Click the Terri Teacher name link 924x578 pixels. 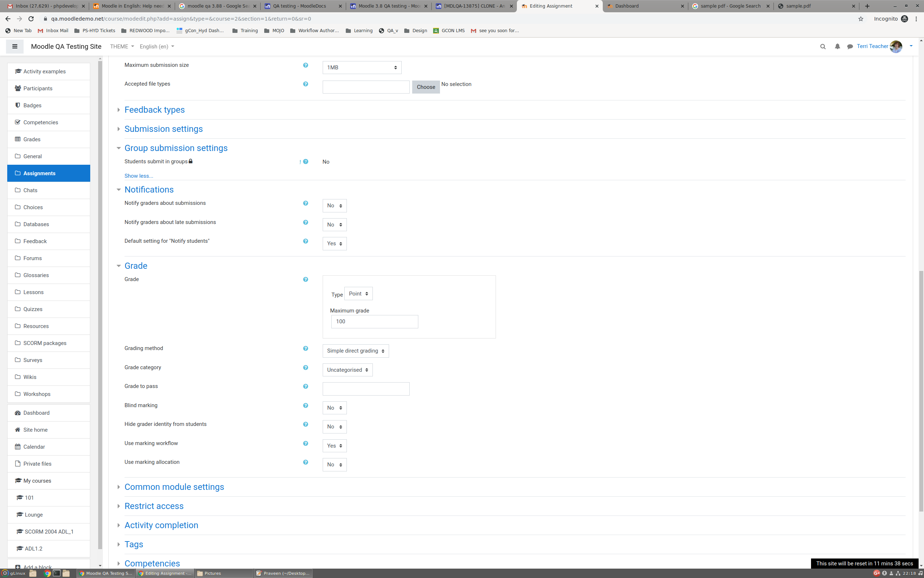tap(872, 46)
